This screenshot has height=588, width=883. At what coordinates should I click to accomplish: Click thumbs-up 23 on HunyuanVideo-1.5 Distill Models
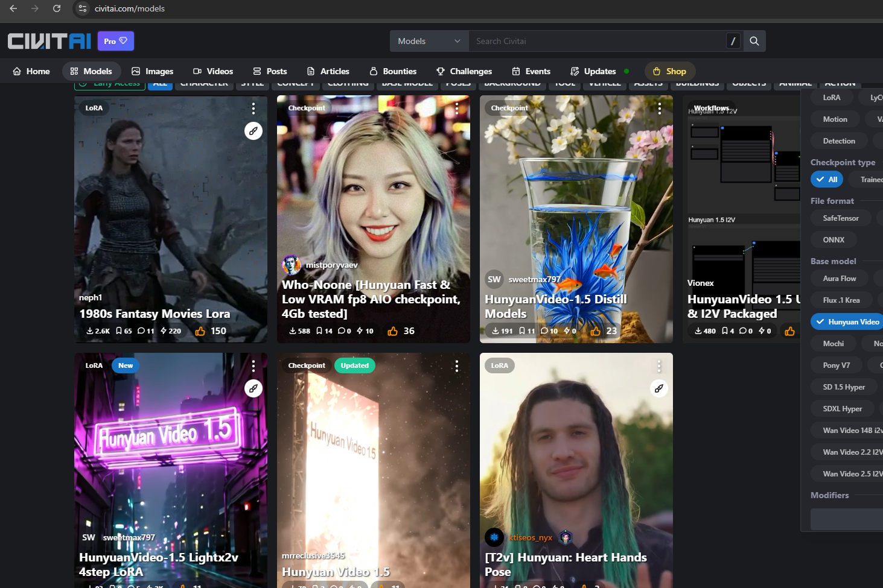tap(604, 331)
